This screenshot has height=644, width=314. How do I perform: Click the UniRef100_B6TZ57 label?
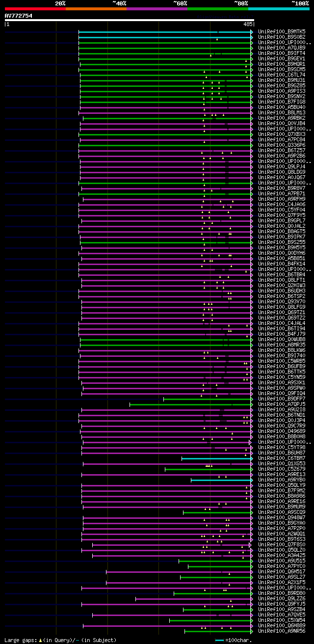point(282,150)
